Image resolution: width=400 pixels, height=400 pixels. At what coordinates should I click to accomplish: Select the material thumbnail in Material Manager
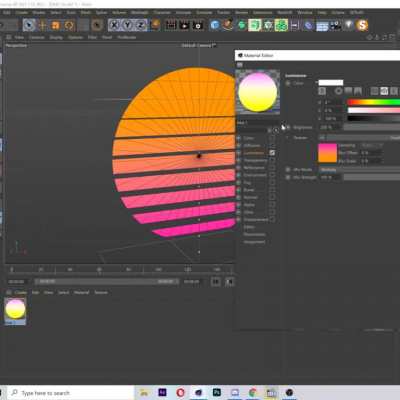15,309
